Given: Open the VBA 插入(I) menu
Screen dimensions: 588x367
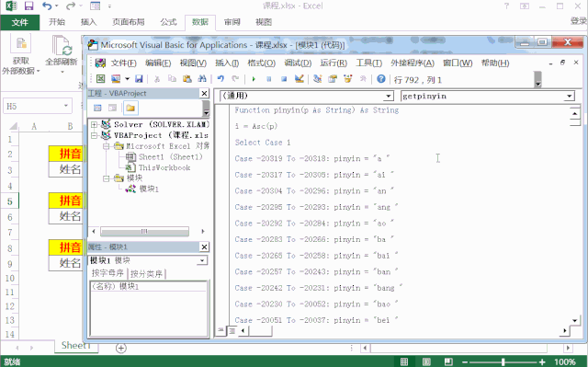Looking at the screenshot, I should point(227,63).
